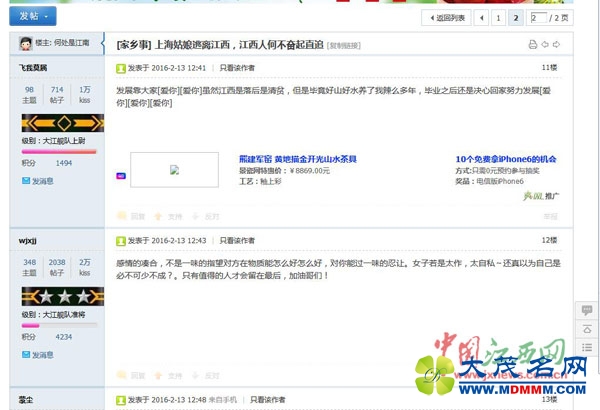The width and height of the screenshot is (600, 410).
Task: Click the 推广 promotion label
Action: point(552,196)
